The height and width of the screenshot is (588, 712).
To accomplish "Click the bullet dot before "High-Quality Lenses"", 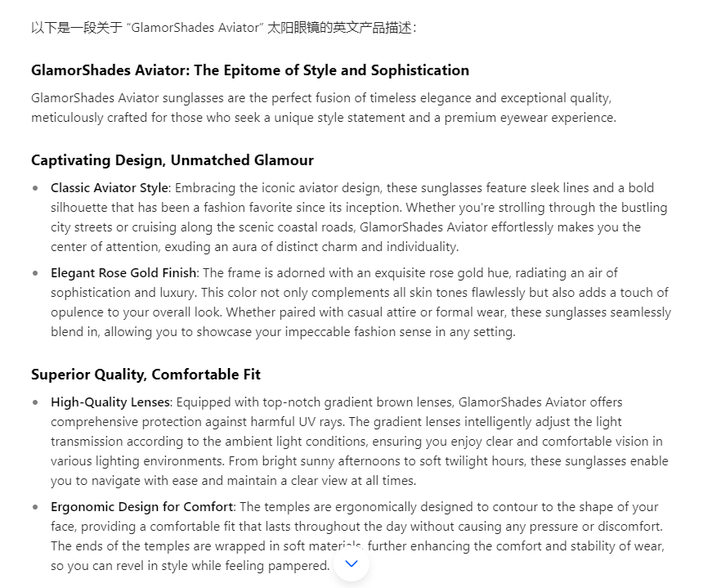I will click(x=35, y=402).
